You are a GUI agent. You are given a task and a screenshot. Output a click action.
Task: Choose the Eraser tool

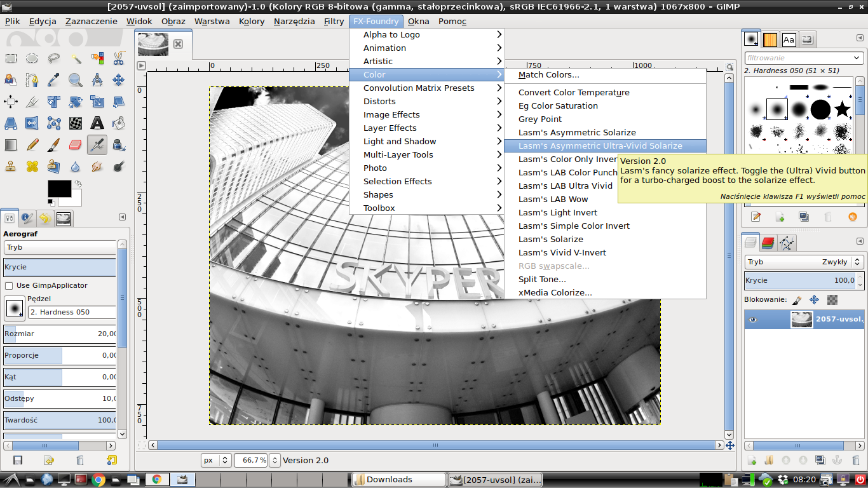76,145
